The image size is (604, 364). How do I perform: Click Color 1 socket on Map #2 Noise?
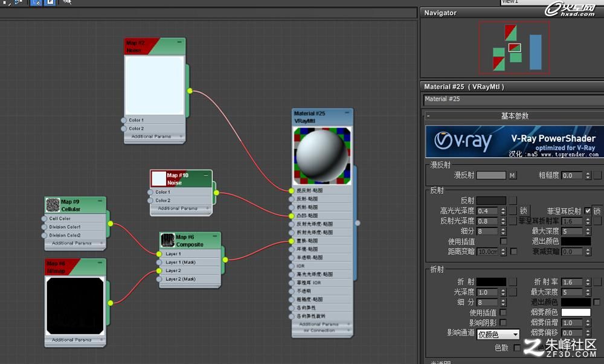point(124,120)
